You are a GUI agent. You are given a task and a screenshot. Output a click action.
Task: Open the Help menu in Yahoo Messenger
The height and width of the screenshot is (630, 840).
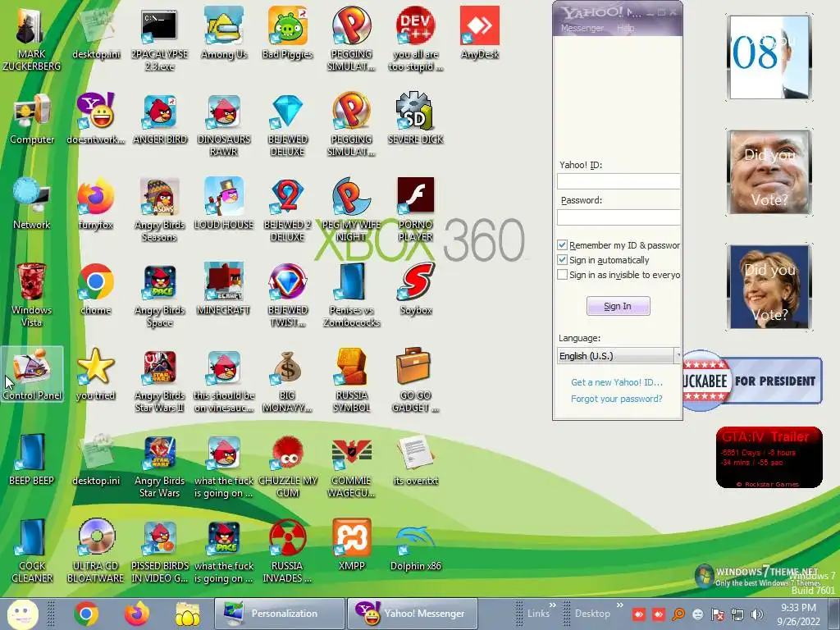pyautogui.click(x=625, y=28)
